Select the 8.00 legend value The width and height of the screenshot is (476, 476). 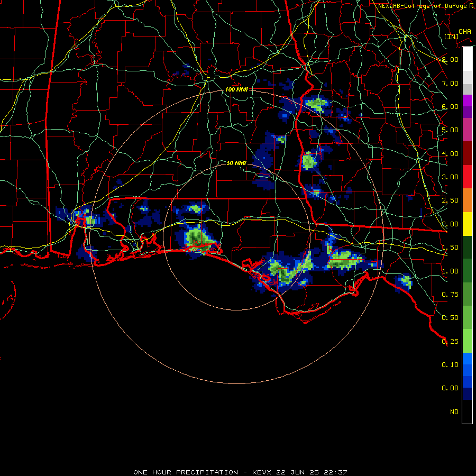coord(450,59)
